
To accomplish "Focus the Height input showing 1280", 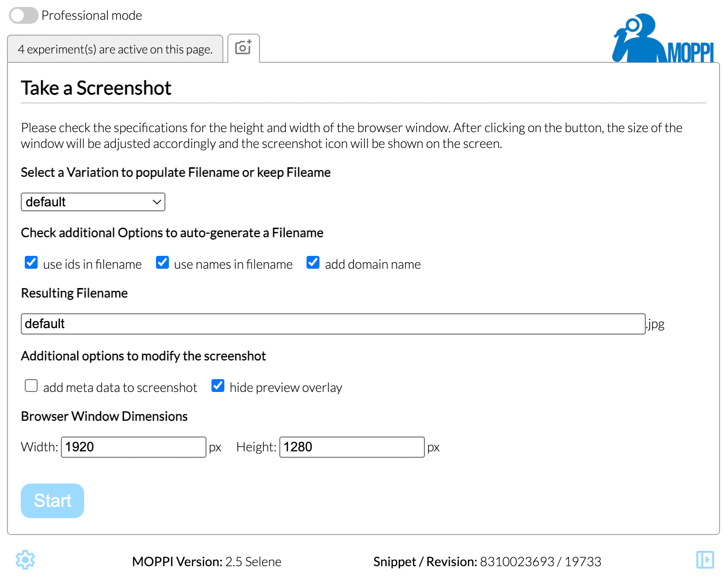I will (x=352, y=447).
